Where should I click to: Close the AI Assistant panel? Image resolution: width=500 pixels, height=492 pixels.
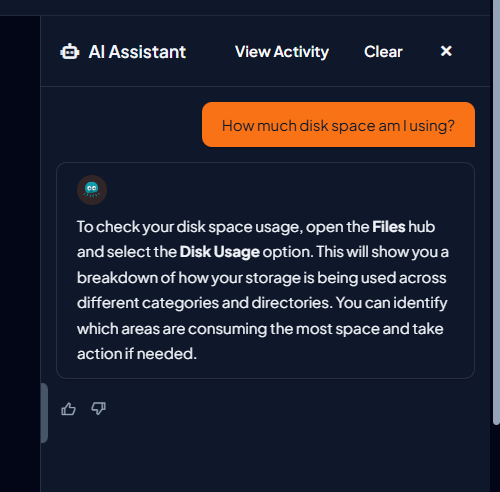[x=446, y=51]
